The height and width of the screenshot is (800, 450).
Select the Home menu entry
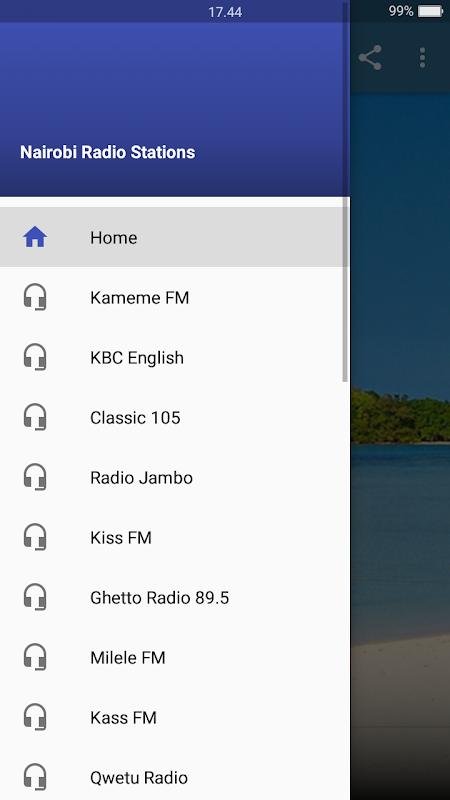pyautogui.click(x=175, y=237)
